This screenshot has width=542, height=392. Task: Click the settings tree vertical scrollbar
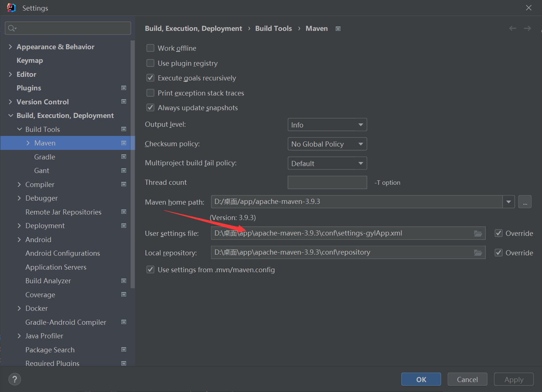coord(133,164)
